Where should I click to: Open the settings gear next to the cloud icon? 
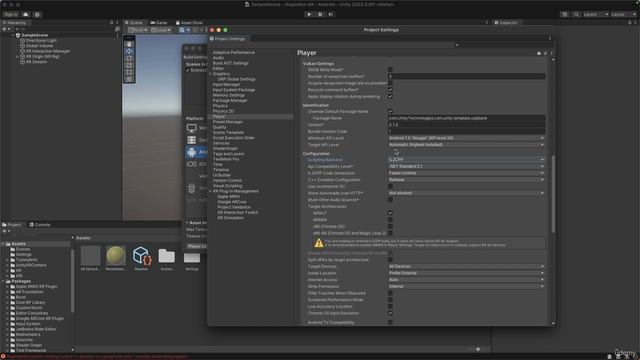pyautogui.click(x=37, y=14)
